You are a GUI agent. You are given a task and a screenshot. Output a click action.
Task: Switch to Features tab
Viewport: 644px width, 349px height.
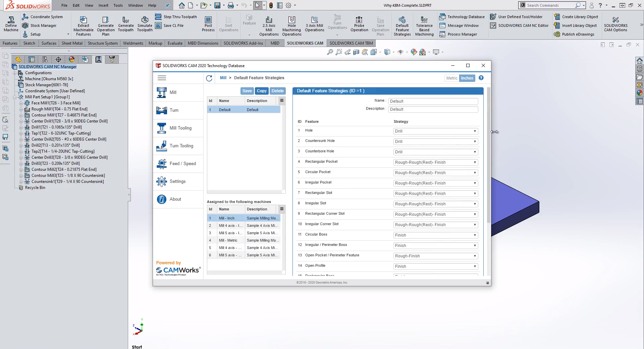click(x=10, y=43)
